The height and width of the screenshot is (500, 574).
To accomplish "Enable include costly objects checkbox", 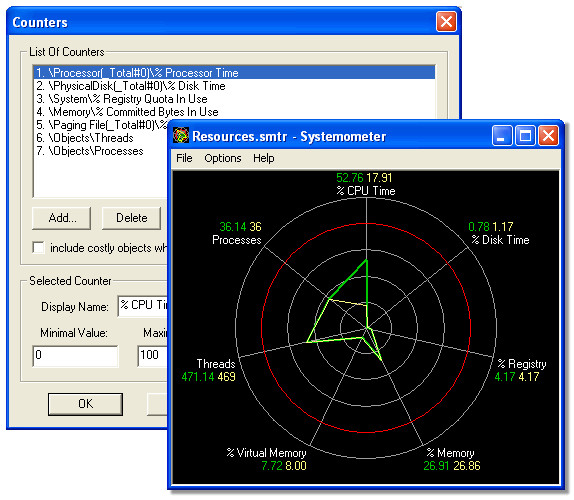I will coord(38,247).
